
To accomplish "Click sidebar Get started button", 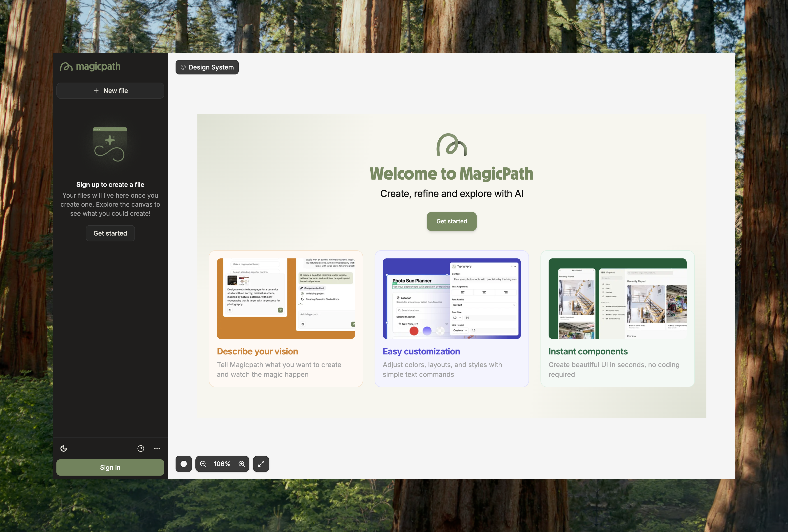I will (110, 233).
